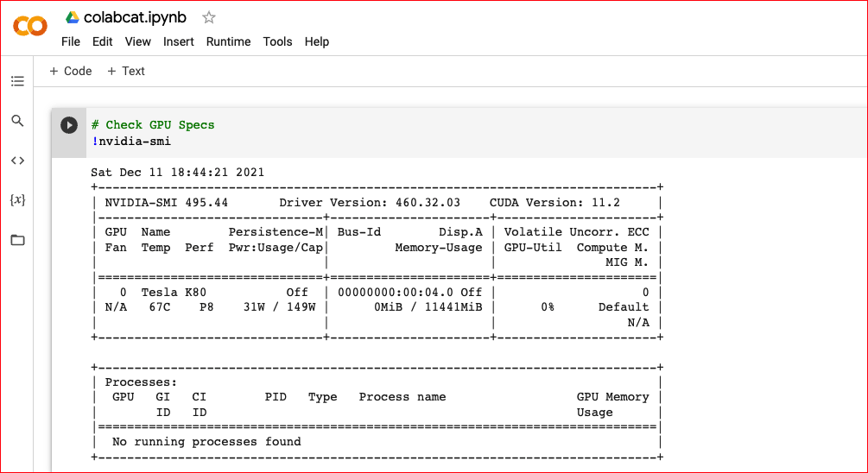Open the code snippets panel

[x=18, y=161]
